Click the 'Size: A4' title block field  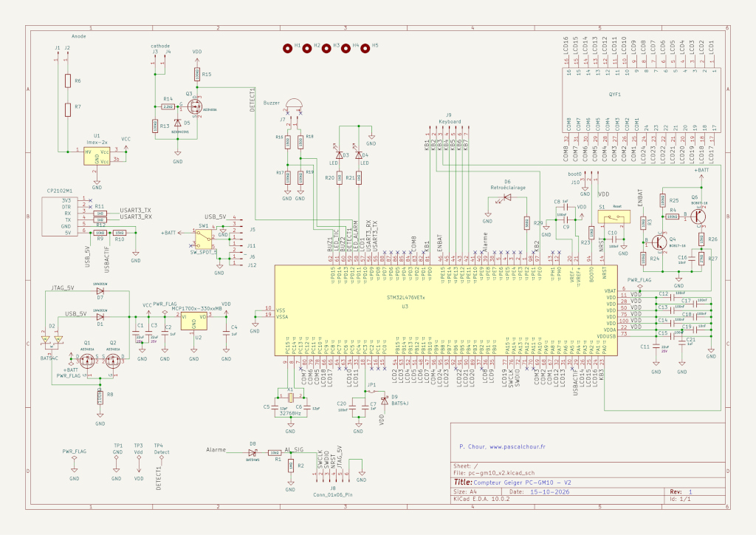pyautogui.click(x=465, y=492)
